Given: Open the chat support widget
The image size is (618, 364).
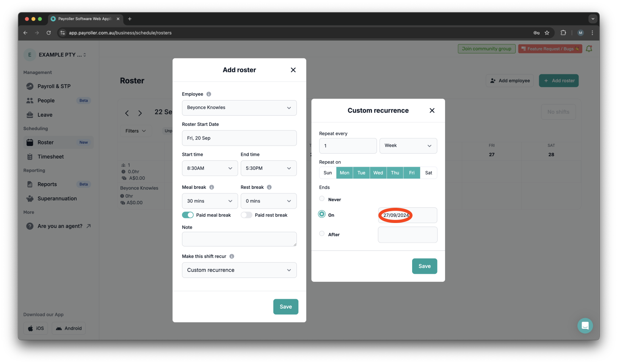Looking at the screenshot, I should 585,326.
